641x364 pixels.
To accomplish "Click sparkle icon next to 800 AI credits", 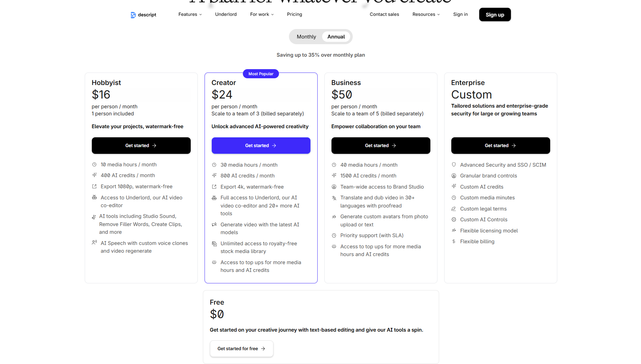I will pos(214,175).
